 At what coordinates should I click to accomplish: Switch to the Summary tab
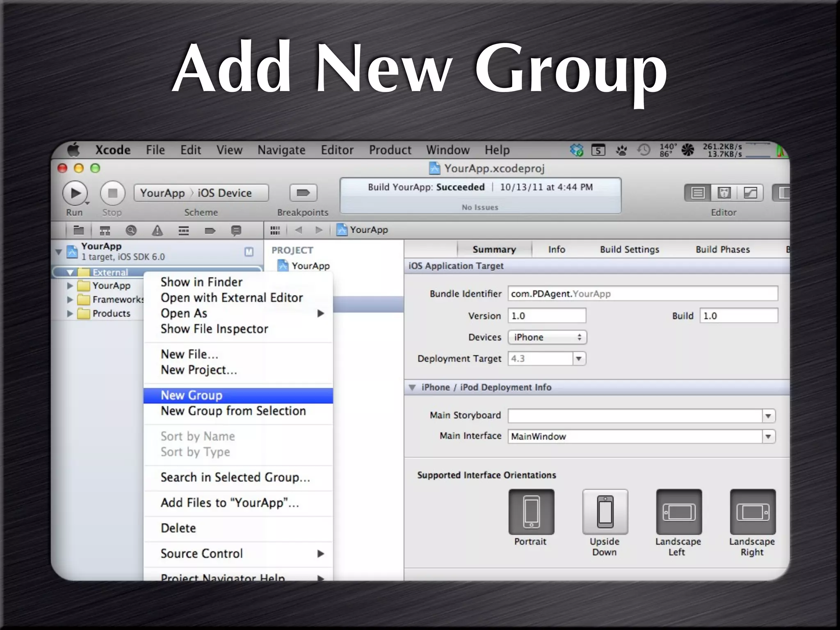pos(494,249)
